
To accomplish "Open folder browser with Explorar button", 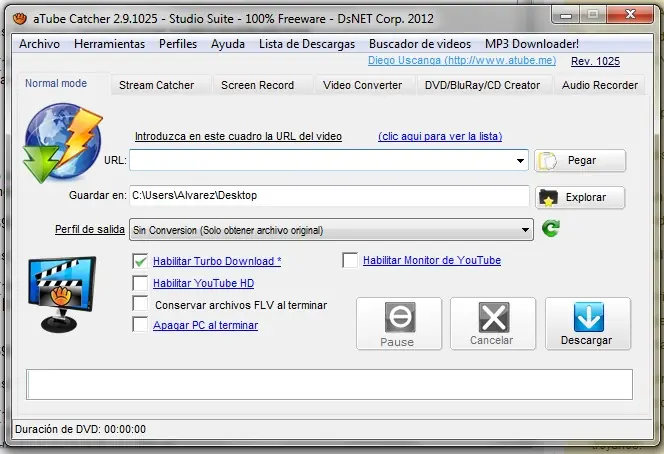I will pos(580,197).
